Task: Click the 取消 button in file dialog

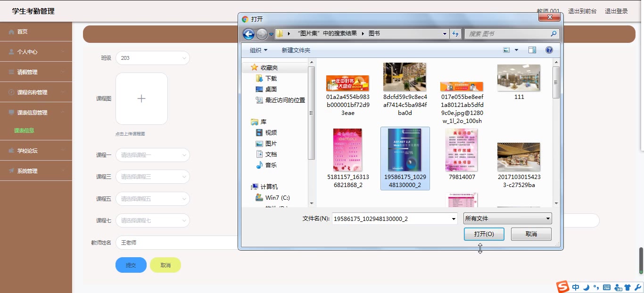Action: click(x=531, y=234)
